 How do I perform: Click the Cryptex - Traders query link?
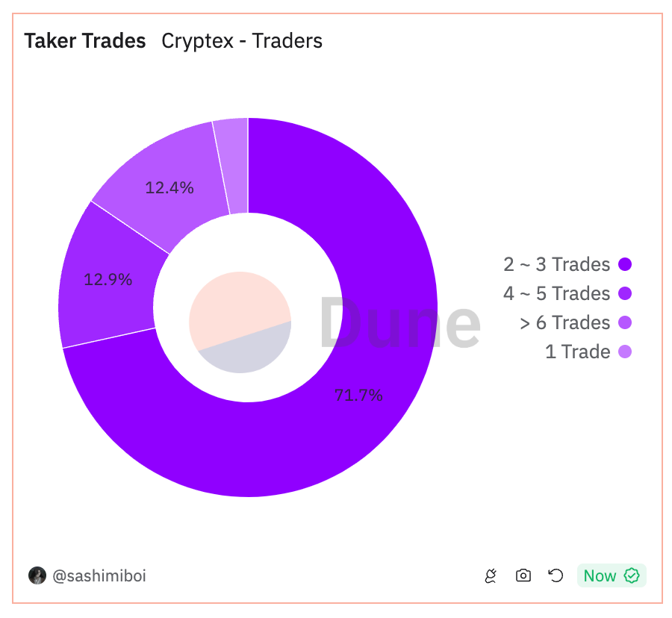pos(242,40)
